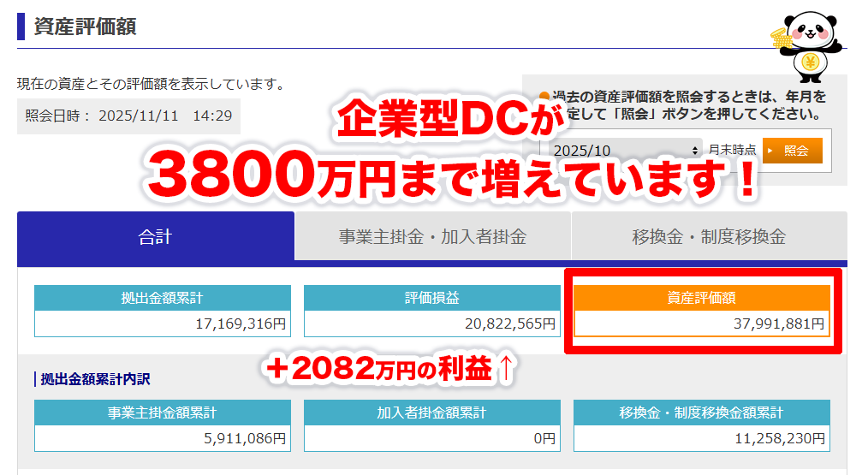This screenshot has height=475, width=868.
Task: Click 現在の資産とその評価額を表示しています text
Action: (151, 84)
